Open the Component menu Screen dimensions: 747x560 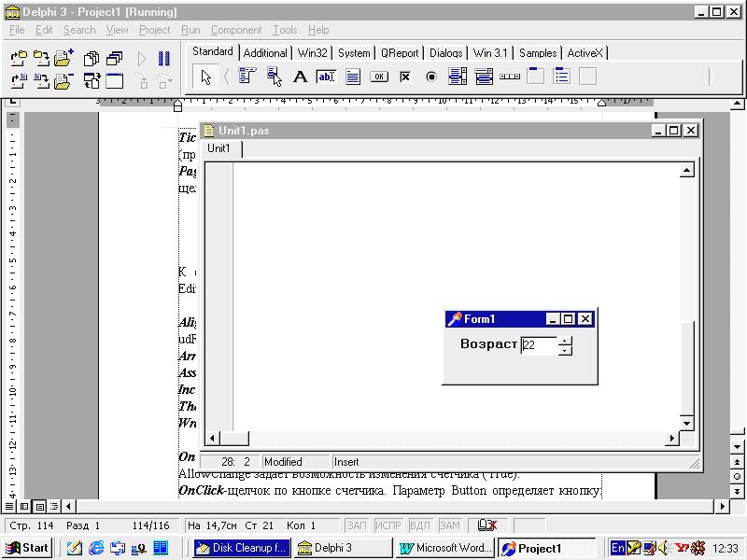tap(236, 30)
